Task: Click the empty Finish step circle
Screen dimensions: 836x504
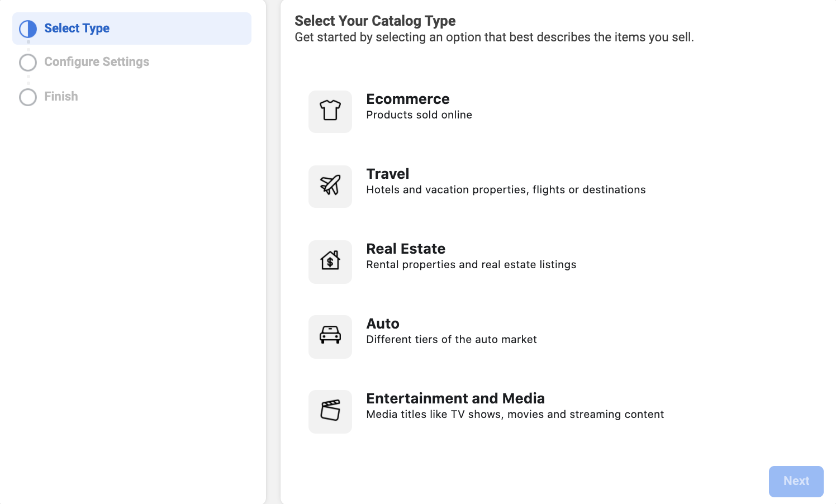Action: pos(28,97)
